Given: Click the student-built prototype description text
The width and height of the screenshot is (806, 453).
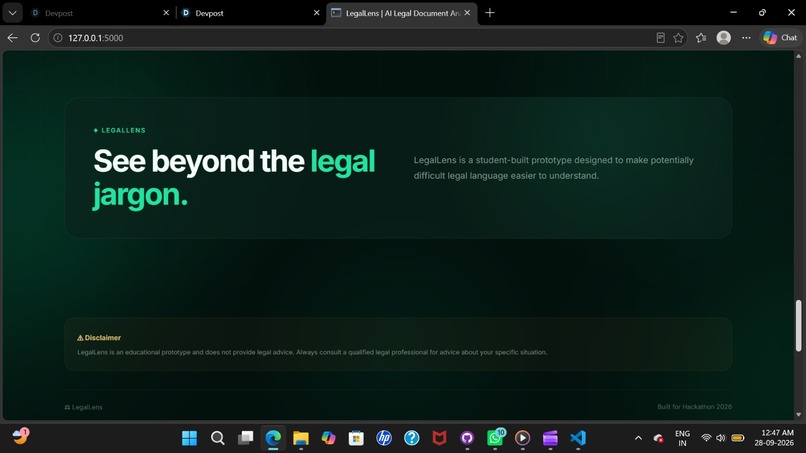Looking at the screenshot, I should click(x=554, y=168).
